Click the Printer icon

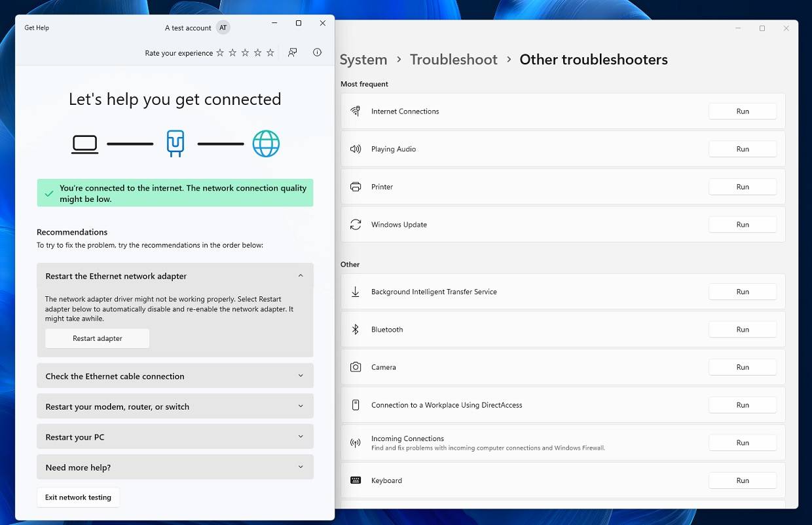tap(355, 187)
